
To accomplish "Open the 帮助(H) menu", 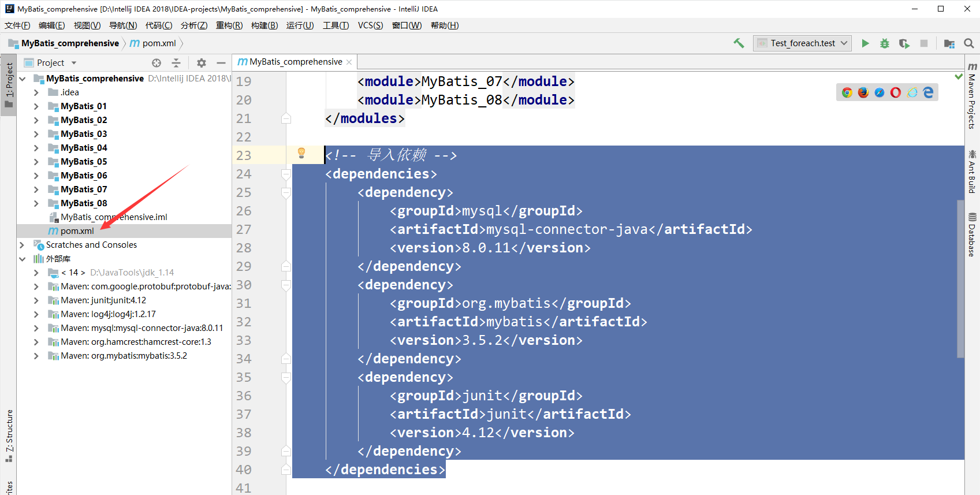I will [x=445, y=25].
